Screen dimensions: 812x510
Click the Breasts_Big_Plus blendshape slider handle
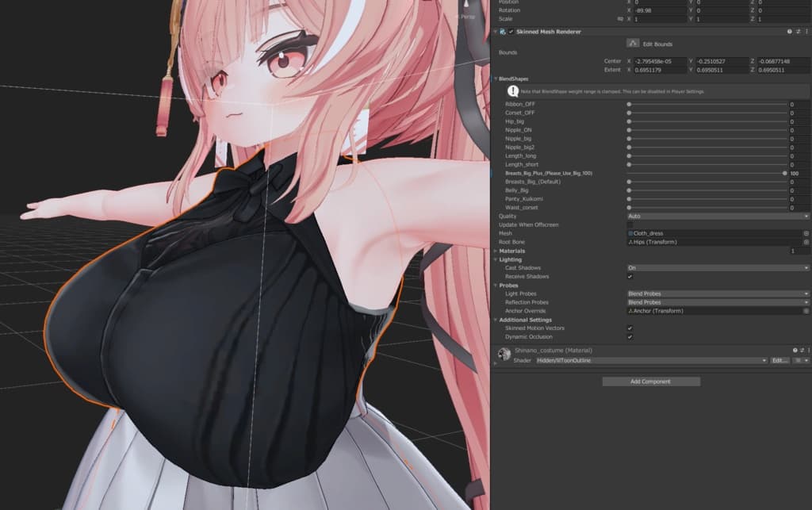click(784, 174)
